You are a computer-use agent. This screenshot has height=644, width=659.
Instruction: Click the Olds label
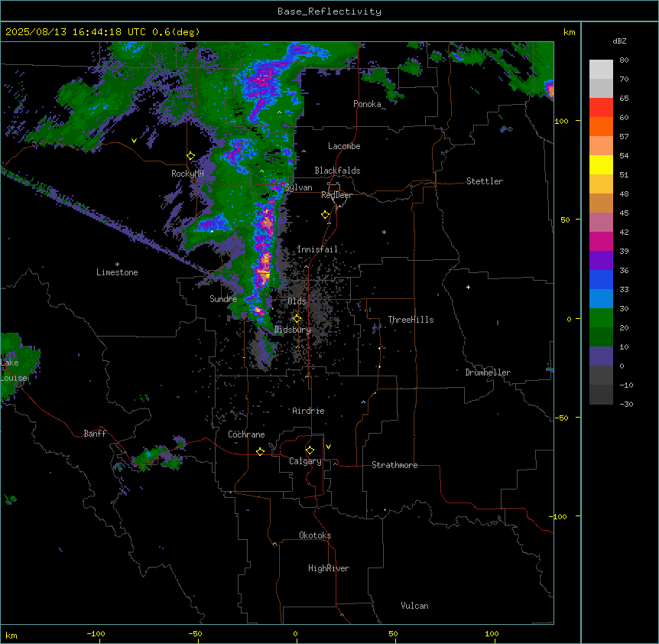297,301
